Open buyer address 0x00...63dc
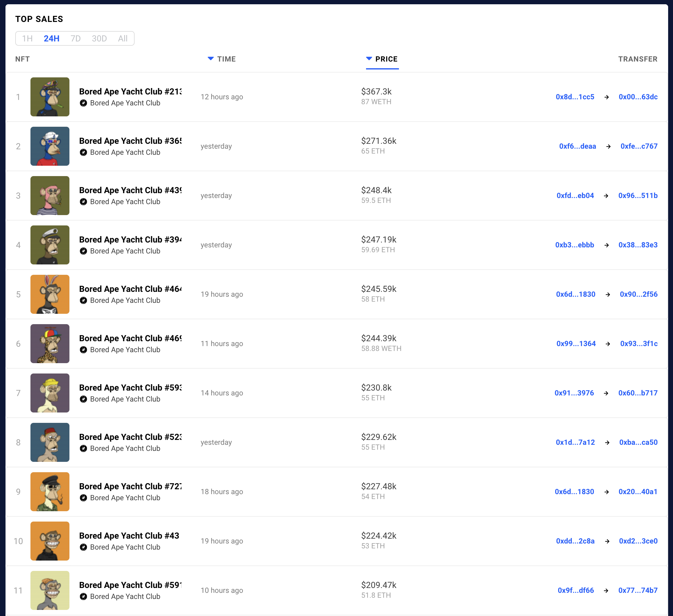673x616 pixels. (638, 97)
